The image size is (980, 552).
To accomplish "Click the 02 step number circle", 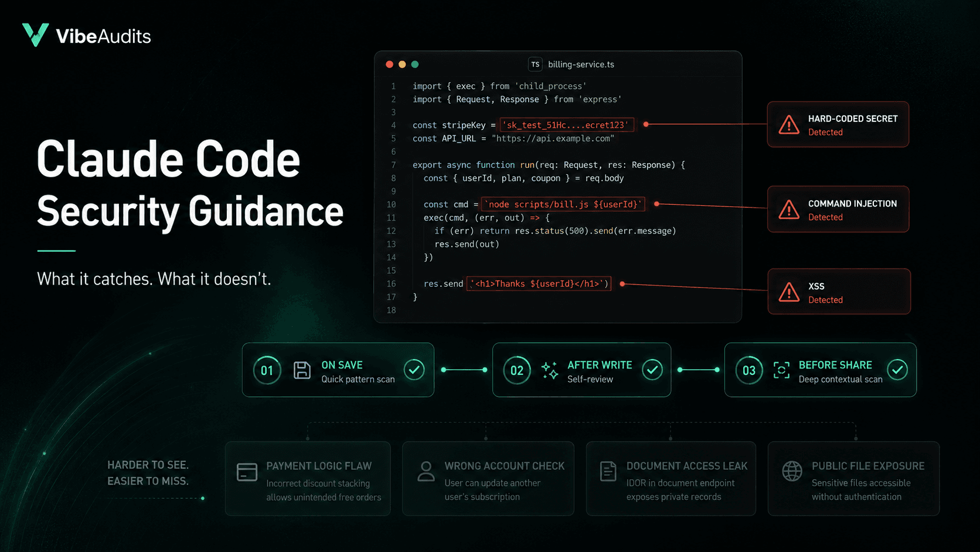I will (x=517, y=370).
